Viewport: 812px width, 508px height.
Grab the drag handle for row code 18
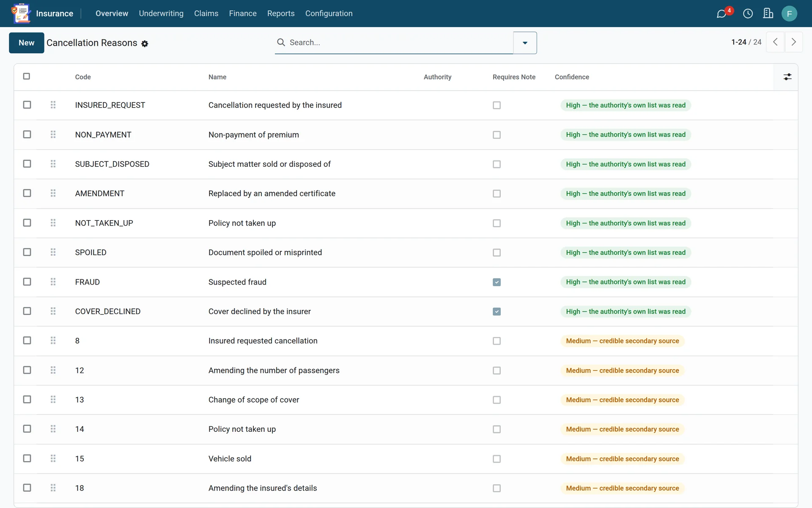[x=53, y=488]
